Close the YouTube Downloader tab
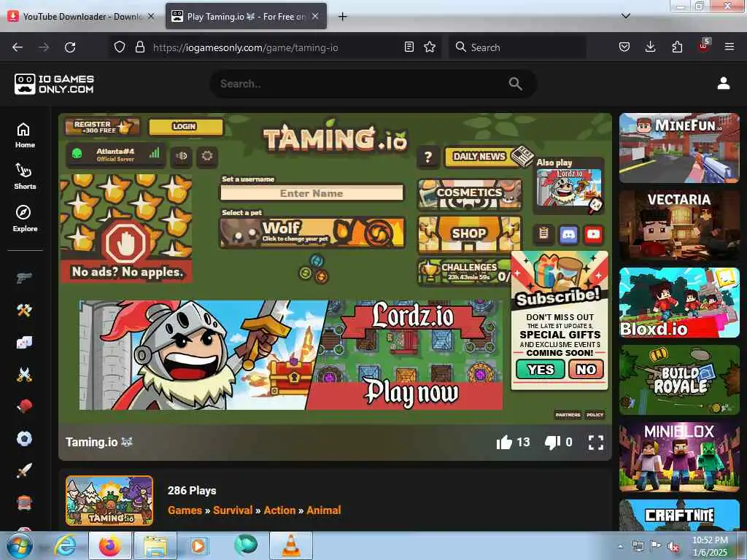The height and width of the screenshot is (560, 747). [151, 16]
